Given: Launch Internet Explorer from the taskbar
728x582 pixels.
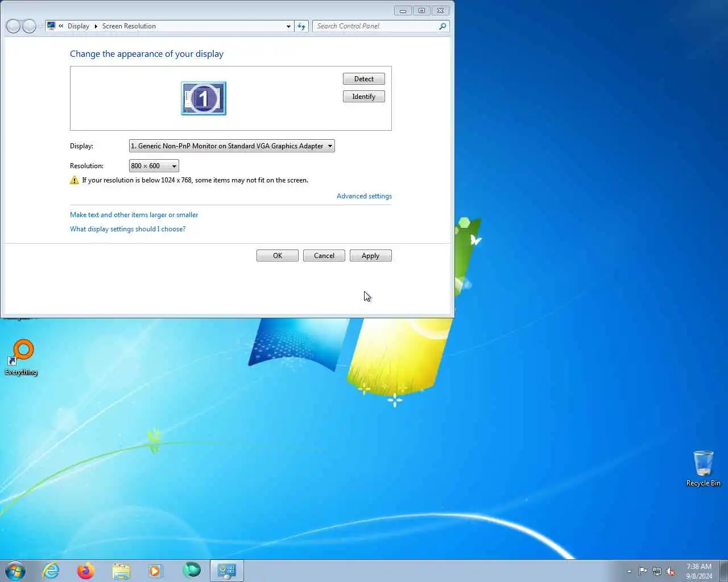Looking at the screenshot, I should (51, 571).
